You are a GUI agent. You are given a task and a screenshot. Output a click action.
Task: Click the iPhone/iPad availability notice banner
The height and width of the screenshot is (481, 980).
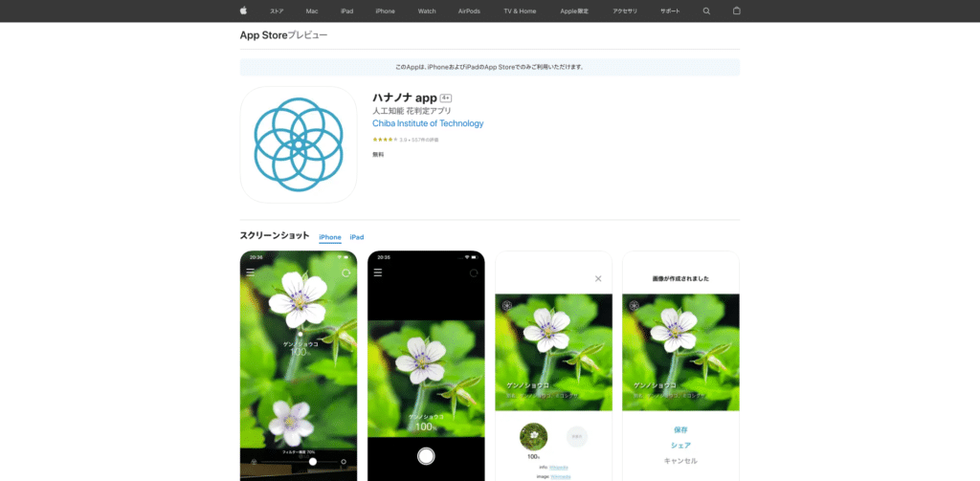pyautogui.click(x=490, y=67)
